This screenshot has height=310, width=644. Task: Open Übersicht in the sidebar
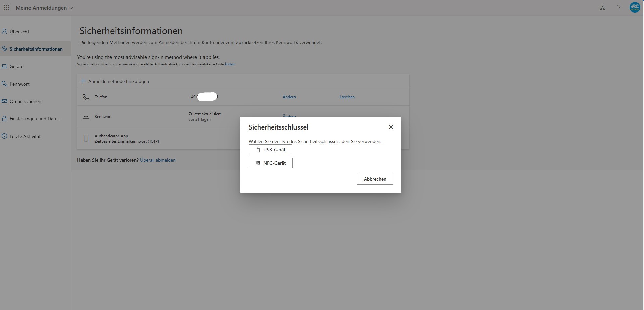tap(19, 32)
